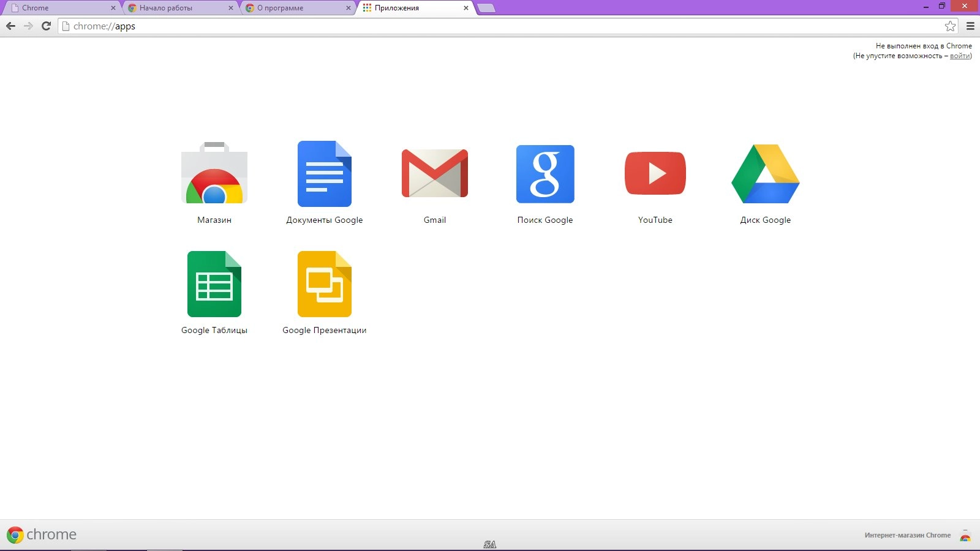
Task: Minimize the Chrome window
Action: coord(926,6)
